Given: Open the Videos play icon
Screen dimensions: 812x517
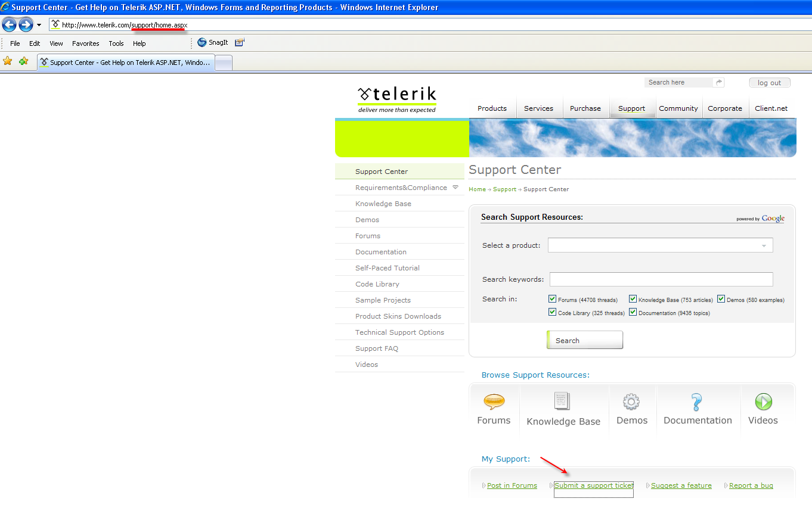Looking at the screenshot, I should click(763, 401).
